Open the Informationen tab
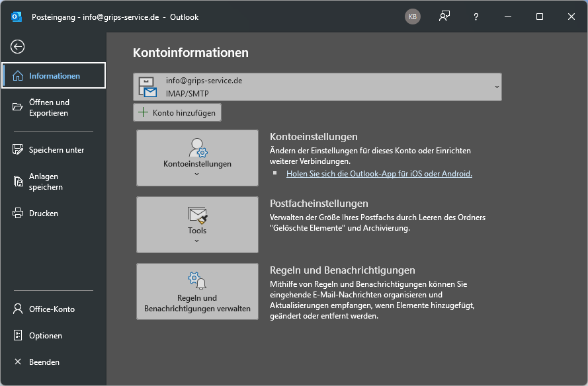 54,76
